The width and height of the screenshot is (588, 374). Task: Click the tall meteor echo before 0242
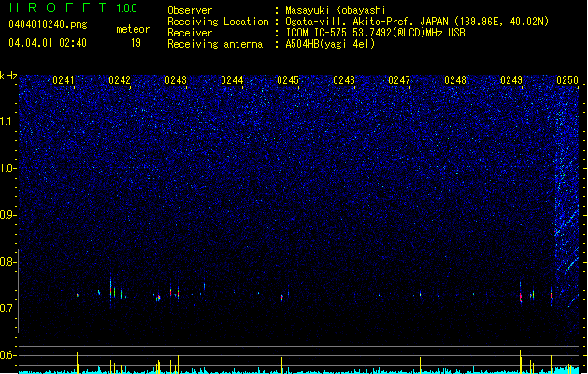pos(110,291)
